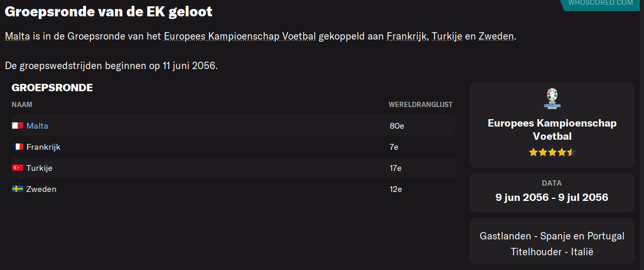The image size is (644, 270).
Task: Click the Zweden flag icon
Action: 17,189
